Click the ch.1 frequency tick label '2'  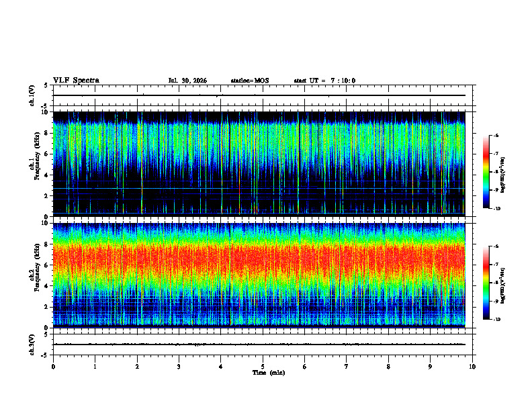(x=47, y=195)
